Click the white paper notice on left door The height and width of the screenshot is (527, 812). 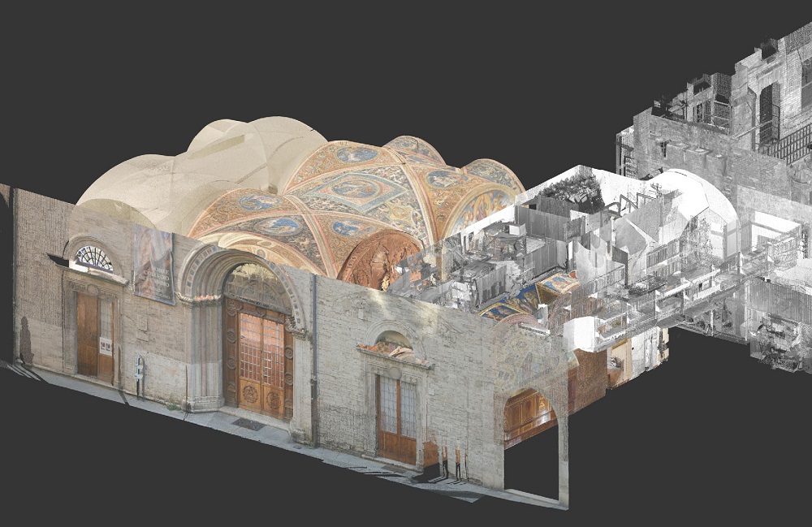point(105,346)
